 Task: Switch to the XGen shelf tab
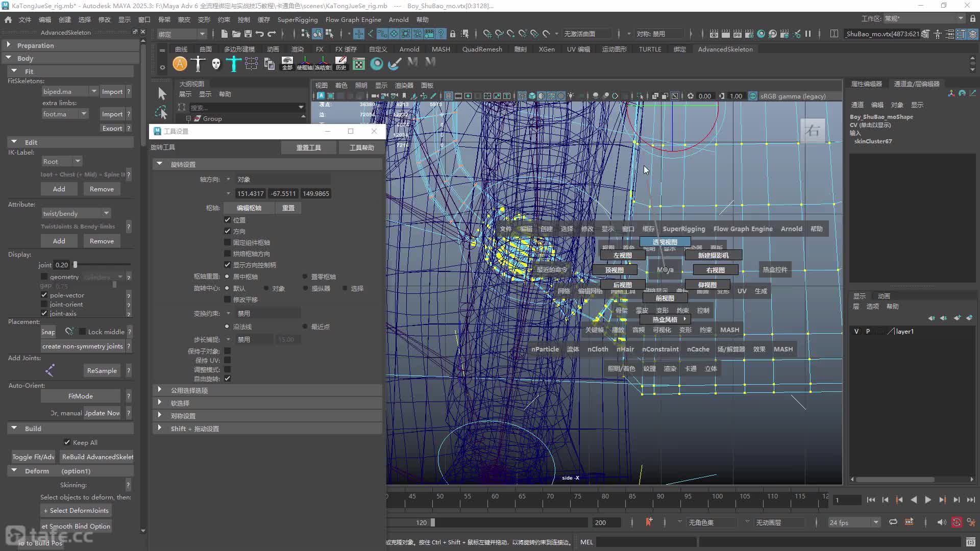click(547, 49)
